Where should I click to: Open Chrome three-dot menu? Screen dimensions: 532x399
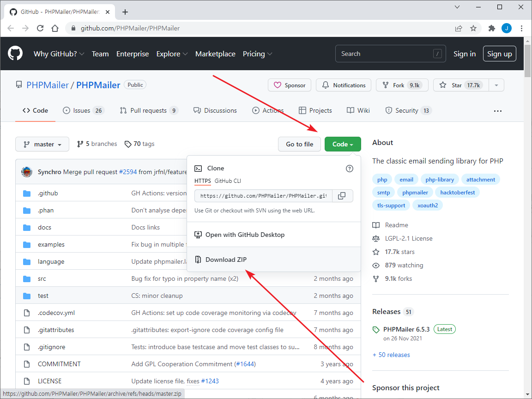[x=521, y=28]
